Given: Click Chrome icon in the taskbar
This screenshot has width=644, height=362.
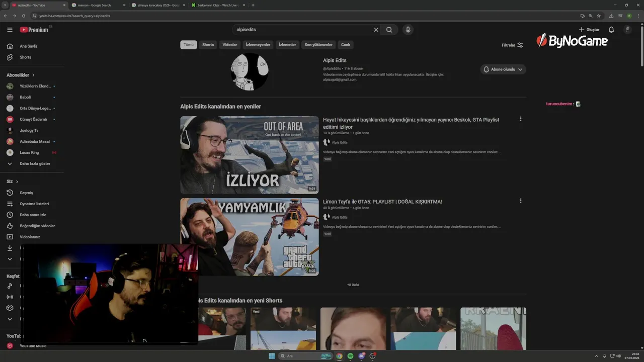Looking at the screenshot, I should point(340,356).
